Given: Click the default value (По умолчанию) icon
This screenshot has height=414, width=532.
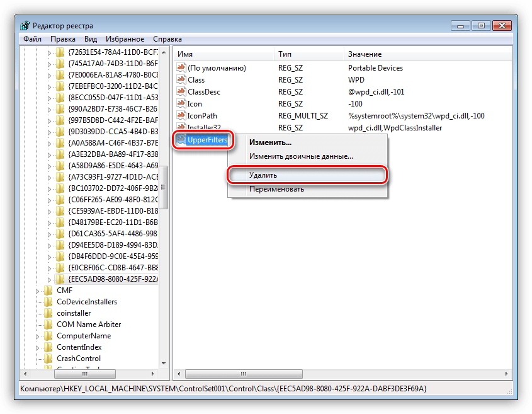Looking at the screenshot, I should (181, 68).
